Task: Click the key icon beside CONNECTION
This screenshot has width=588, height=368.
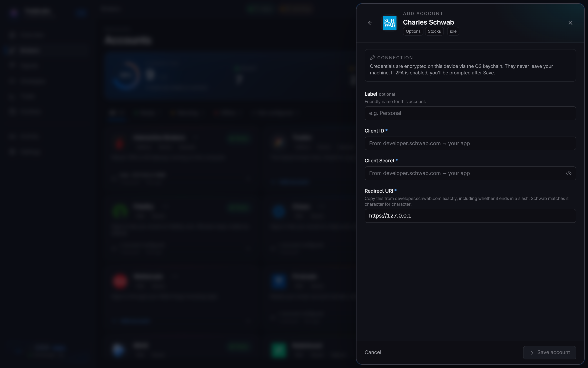Action: pos(372,58)
